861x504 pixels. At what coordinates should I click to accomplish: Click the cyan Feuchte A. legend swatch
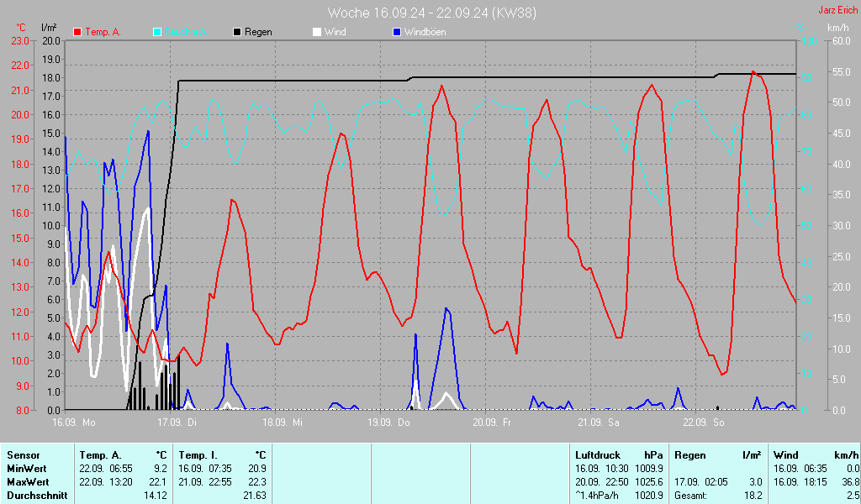157,32
